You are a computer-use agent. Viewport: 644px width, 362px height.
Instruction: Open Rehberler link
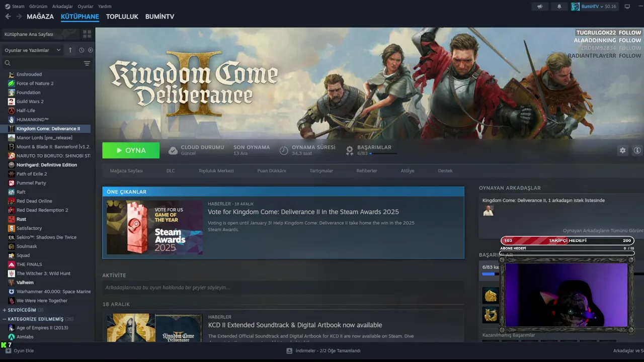[367, 171]
